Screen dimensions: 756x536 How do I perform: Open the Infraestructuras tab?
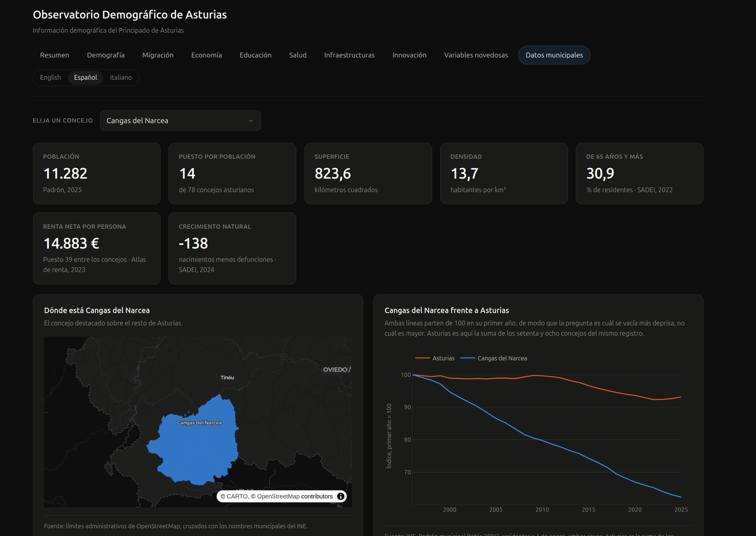pos(349,55)
